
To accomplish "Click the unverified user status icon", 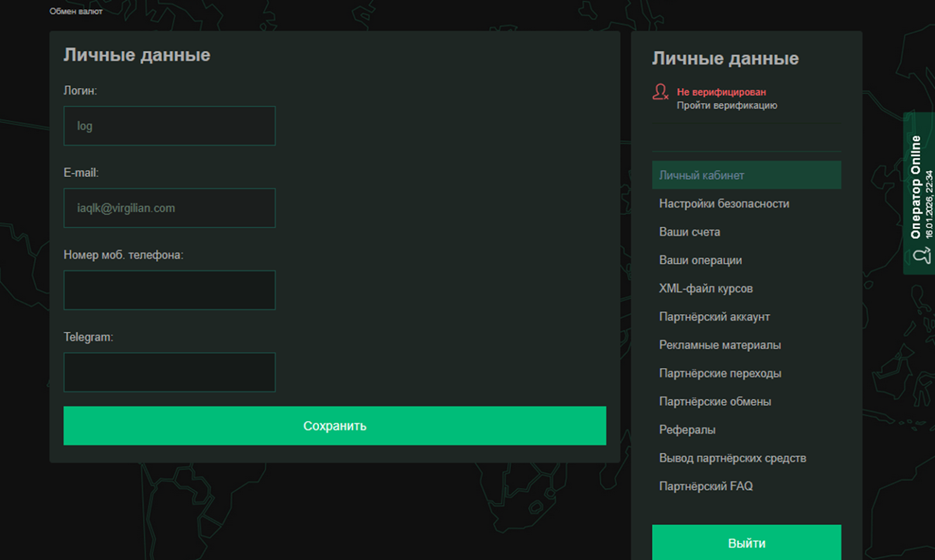I will click(x=660, y=92).
